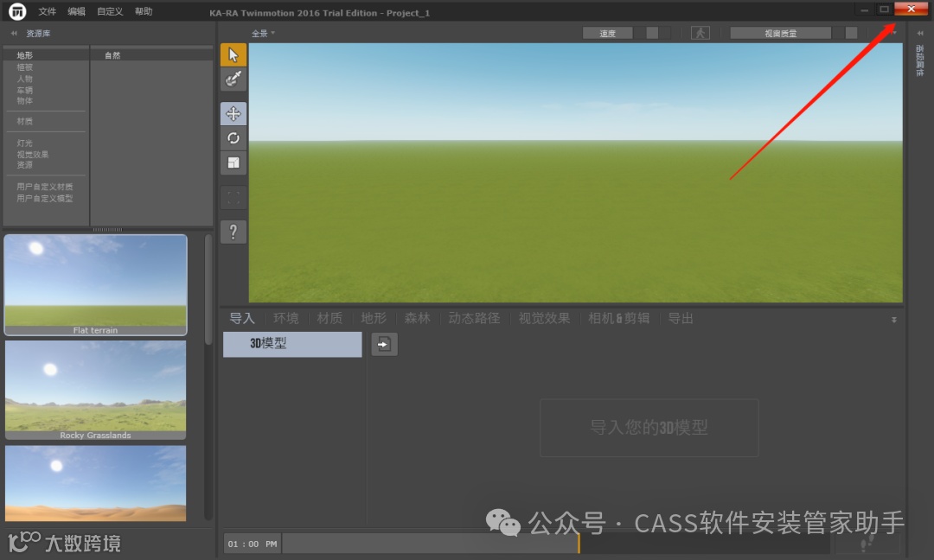Select 用户自定义材质 in the library

point(45,187)
